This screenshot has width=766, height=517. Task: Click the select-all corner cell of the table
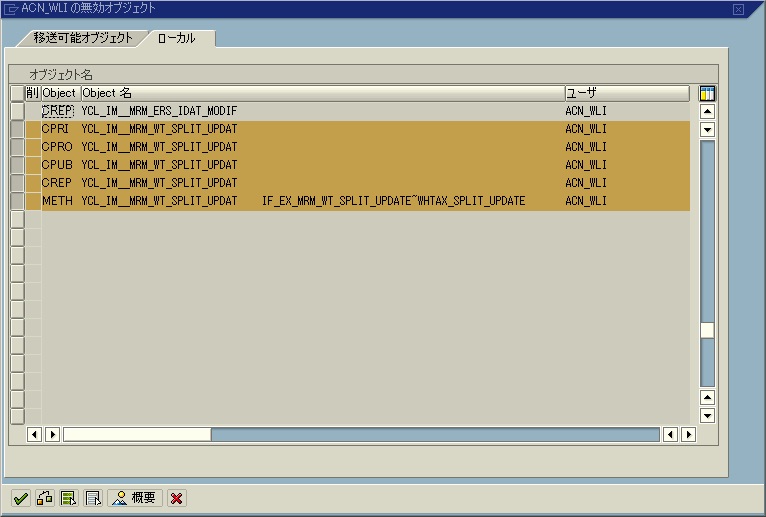pos(18,93)
